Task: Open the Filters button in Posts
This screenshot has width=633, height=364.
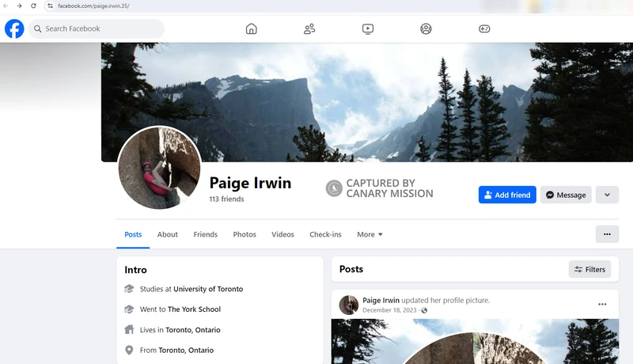Action: pos(589,269)
